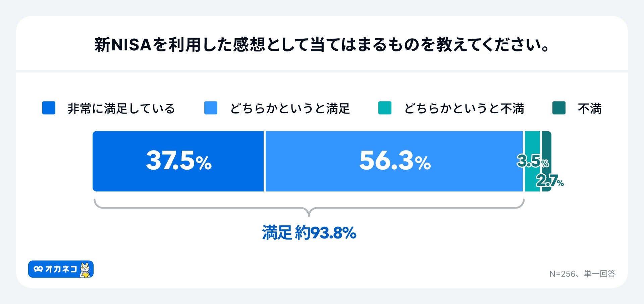Click the どちらかというと不満 legend color square
644x304 pixels.
(x=385, y=108)
